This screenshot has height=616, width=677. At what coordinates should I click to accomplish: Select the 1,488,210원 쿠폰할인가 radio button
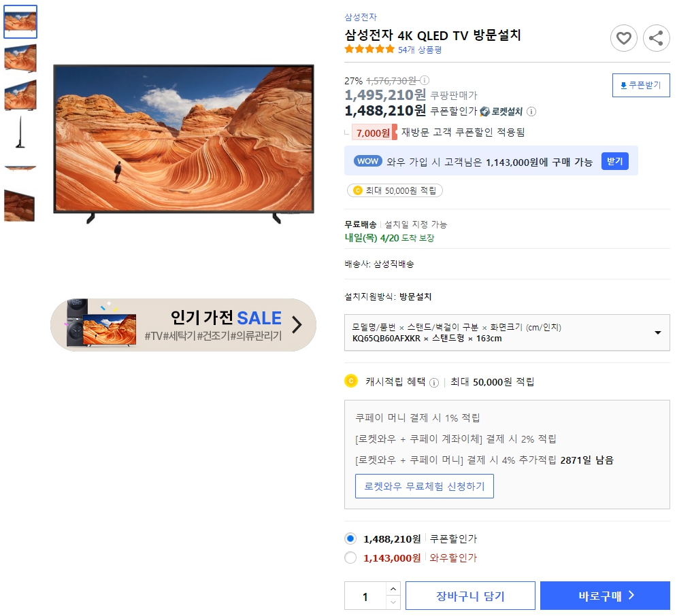350,538
